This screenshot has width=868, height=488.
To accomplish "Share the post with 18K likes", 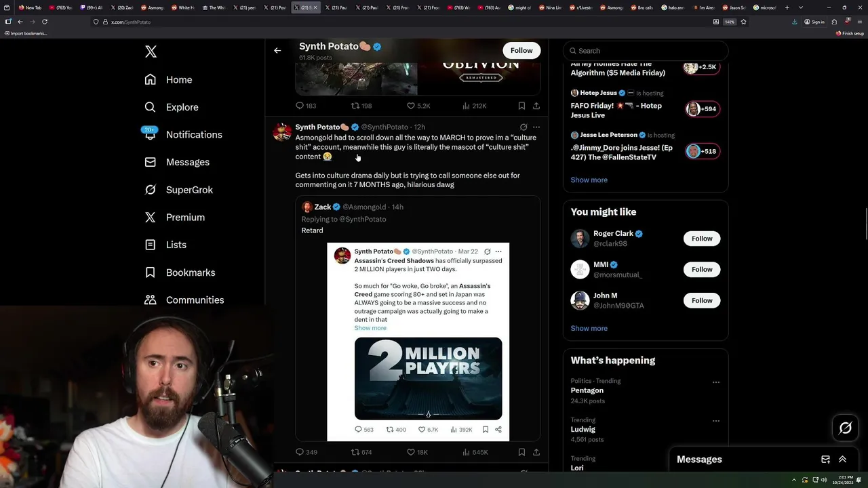I will (x=536, y=452).
